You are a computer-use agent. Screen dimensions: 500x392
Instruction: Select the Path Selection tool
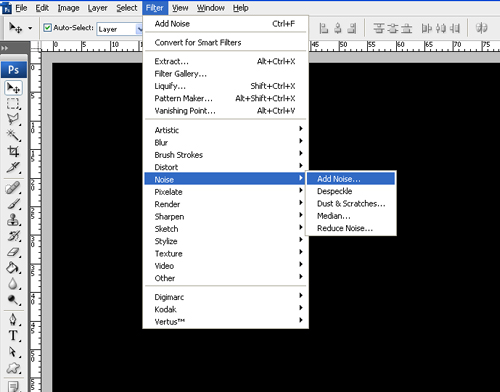pyautogui.click(x=13, y=352)
